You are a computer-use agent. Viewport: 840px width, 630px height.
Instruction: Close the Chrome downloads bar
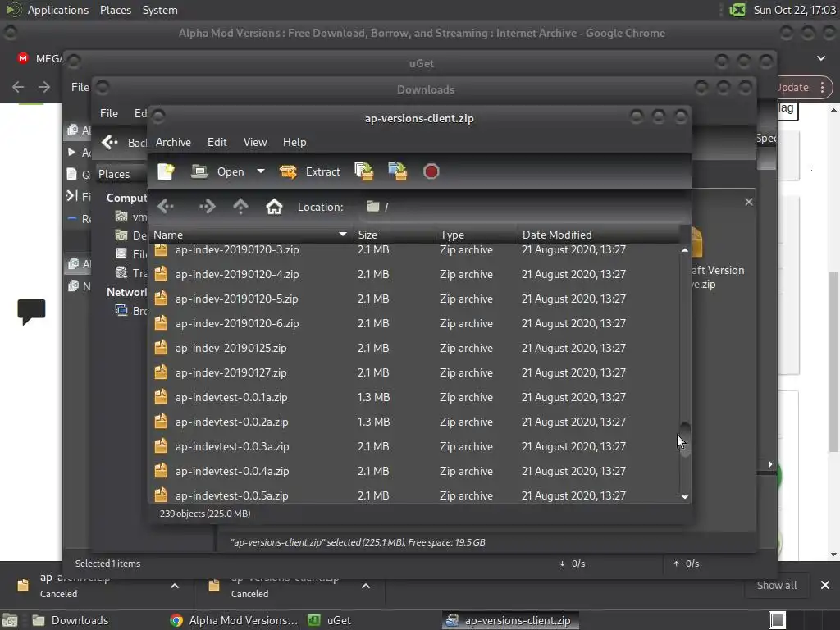(825, 585)
